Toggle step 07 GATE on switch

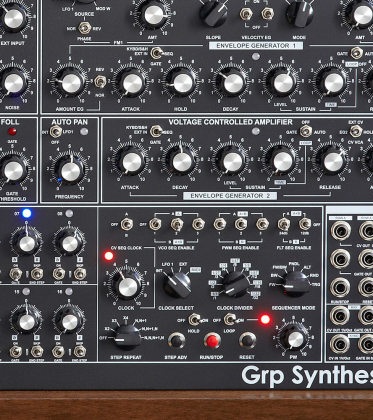[x=15, y=274]
